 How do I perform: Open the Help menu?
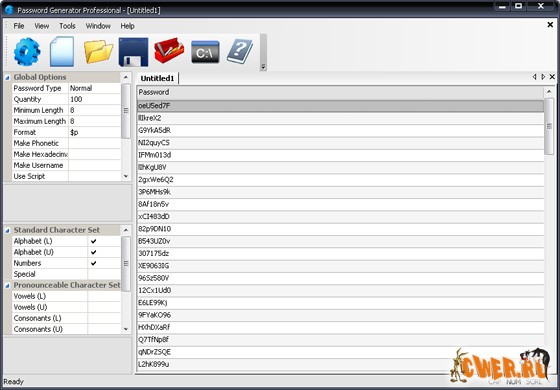pos(127,26)
